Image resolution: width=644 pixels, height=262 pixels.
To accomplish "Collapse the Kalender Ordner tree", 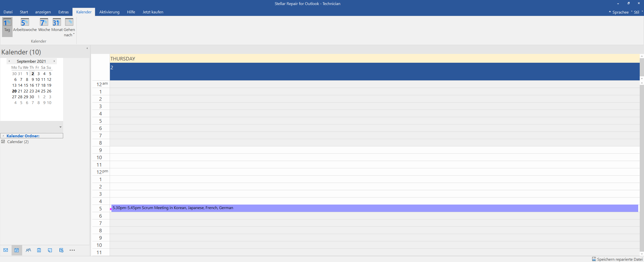I will click(x=3, y=136).
